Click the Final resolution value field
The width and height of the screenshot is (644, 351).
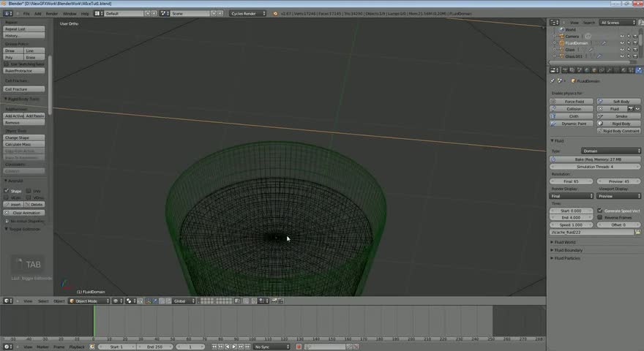572,181
